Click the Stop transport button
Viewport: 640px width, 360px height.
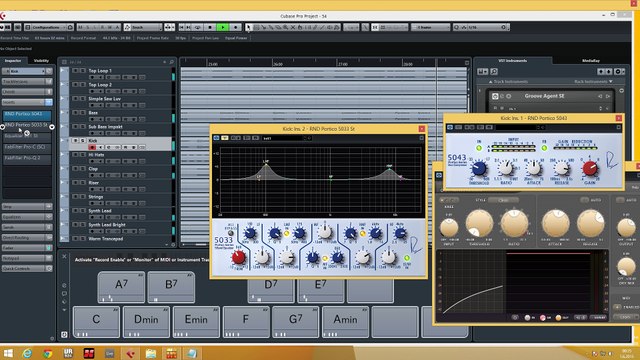click(x=210, y=27)
